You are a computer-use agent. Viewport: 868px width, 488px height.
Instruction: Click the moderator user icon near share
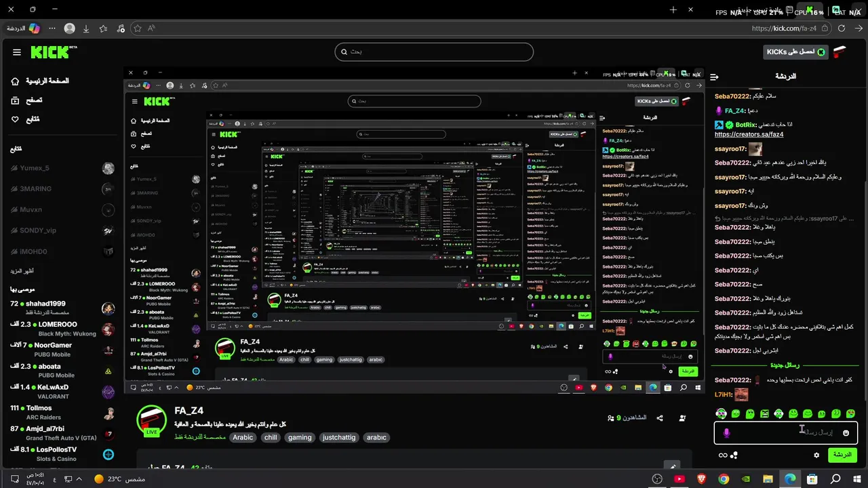coord(682,418)
